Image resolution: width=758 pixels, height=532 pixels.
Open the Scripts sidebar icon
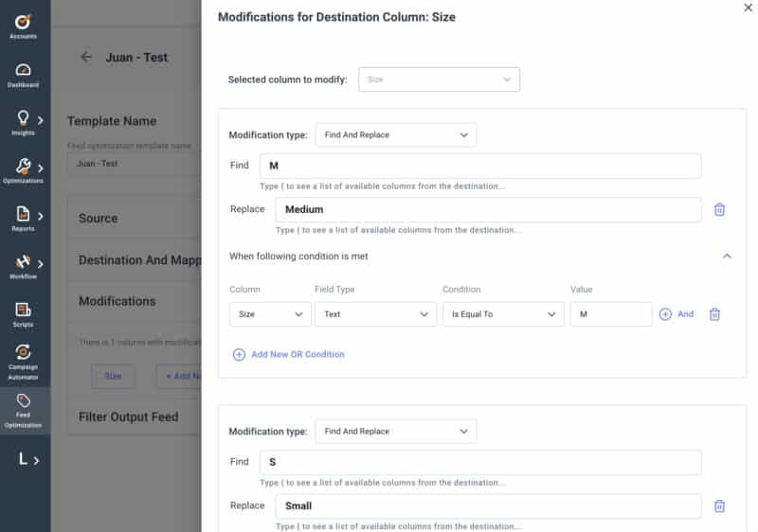[x=24, y=314]
